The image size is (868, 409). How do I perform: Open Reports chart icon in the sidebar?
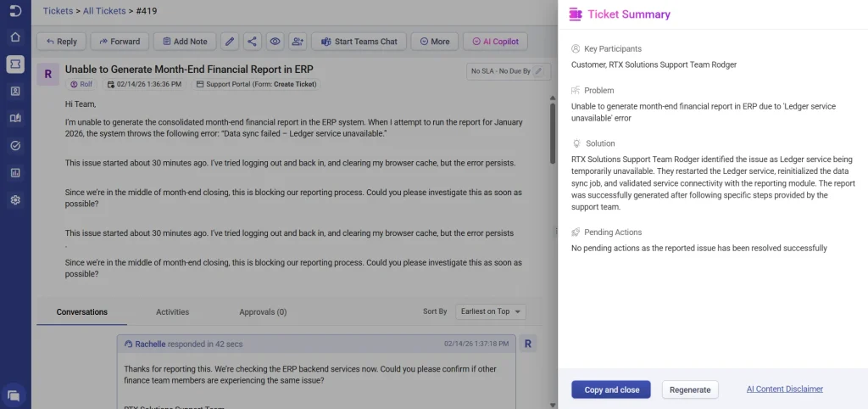15,173
